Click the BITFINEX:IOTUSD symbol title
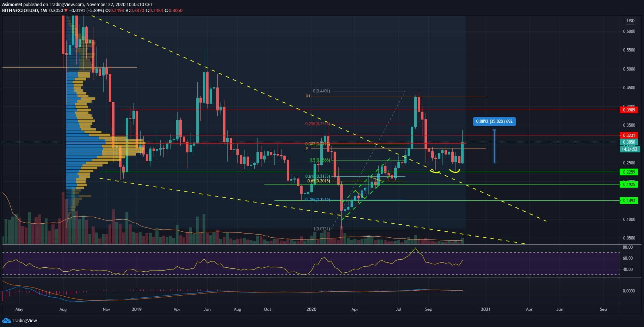 tap(20, 11)
